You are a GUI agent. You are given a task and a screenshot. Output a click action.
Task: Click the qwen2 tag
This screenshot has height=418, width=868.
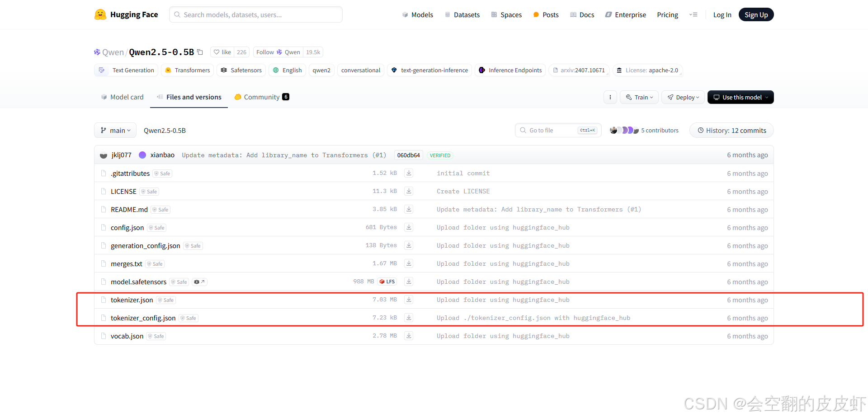[x=321, y=70]
